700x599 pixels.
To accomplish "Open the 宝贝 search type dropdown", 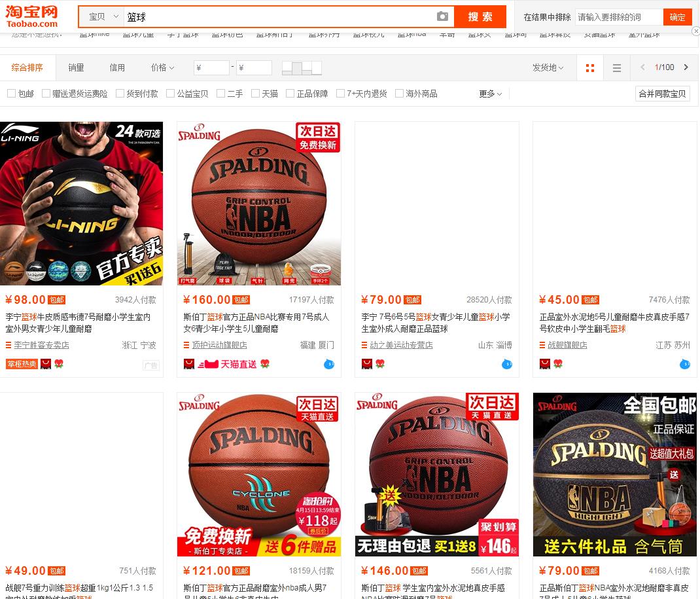I will (101, 16).
